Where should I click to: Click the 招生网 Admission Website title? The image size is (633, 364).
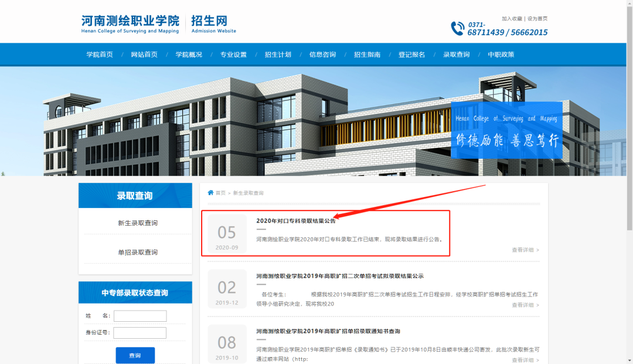click(x=213, y=24)
